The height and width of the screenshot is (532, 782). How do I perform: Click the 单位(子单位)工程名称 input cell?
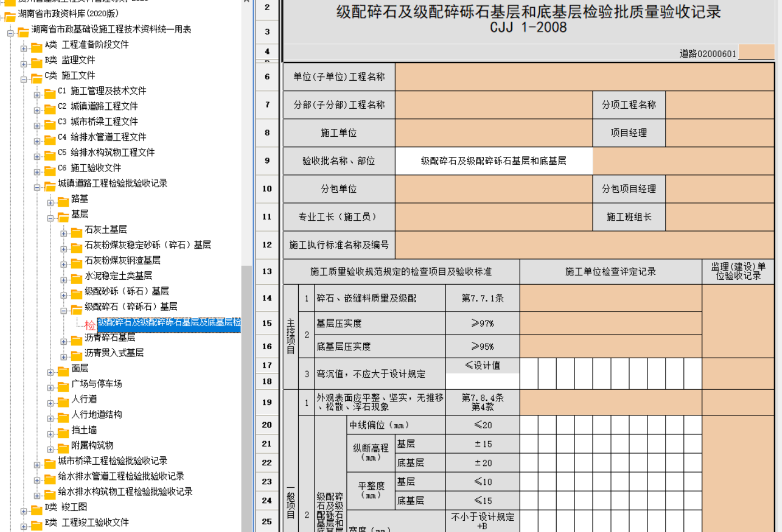tap(585, 77)
